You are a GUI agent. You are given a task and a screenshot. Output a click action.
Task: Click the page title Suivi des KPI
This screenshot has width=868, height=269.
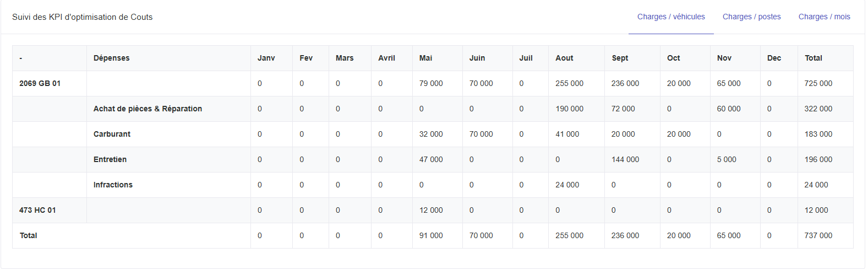(x=83, y=17)
